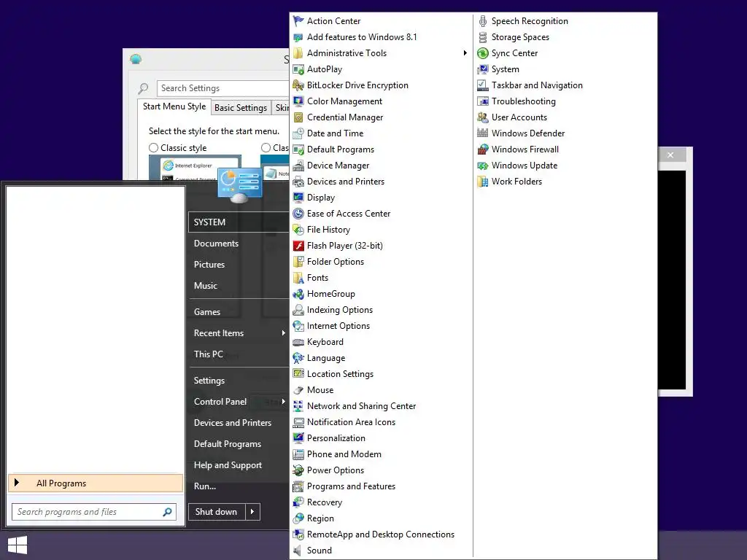Click the HomeGroup icon
747x560 pixels.
298,294
